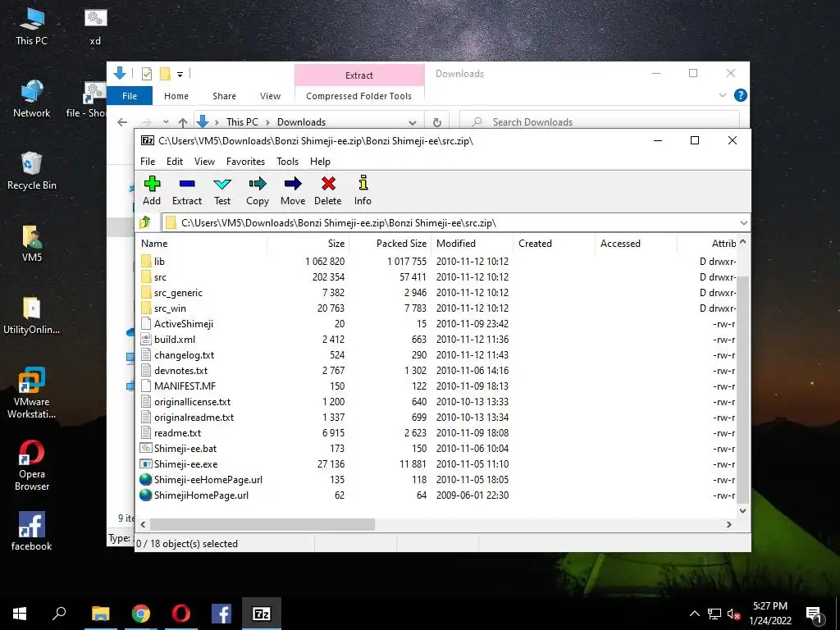Viewport: 840px width, 630px height.
Task: Open the VM5 user folder icon
Action: (32, 243)
